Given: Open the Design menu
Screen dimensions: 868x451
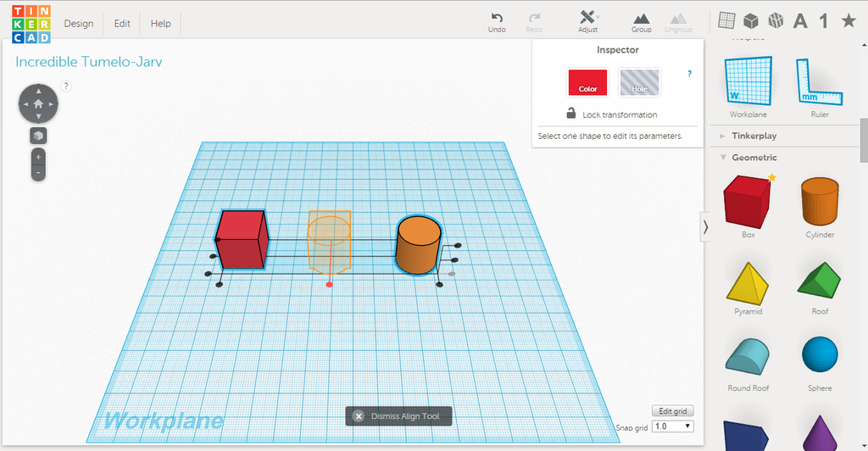Looking at the screenshot, I should (x=79, y=24).
